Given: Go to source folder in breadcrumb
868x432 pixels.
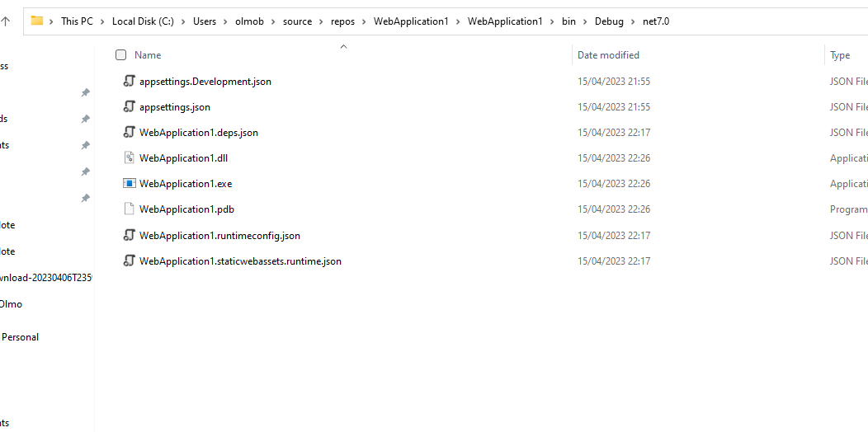Looking at the screenshot, I should click(x=297, y=21).
